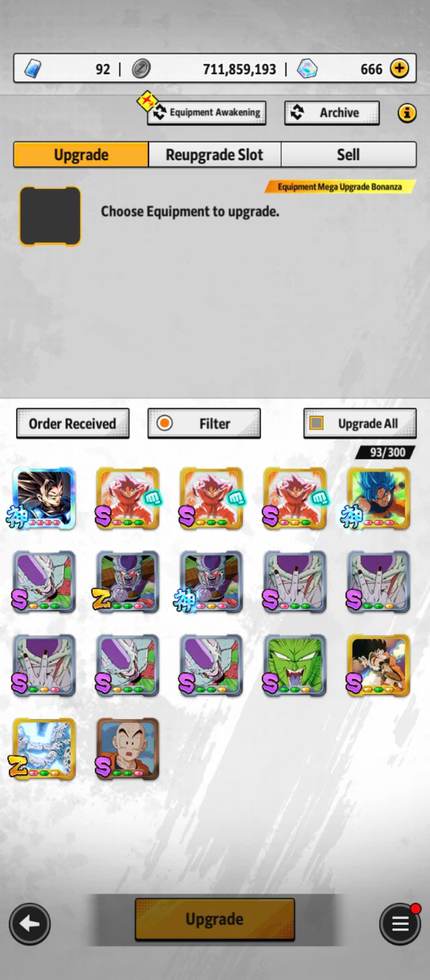
Task: Tap the bottom Upgrade button
Action: click(215, 919)
